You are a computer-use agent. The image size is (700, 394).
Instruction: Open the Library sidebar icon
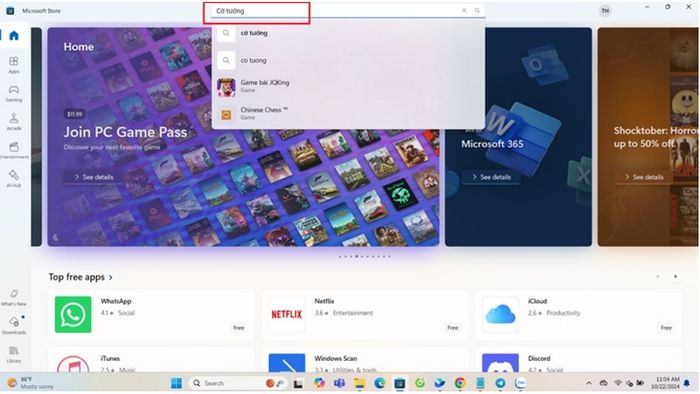click(14, 354)
